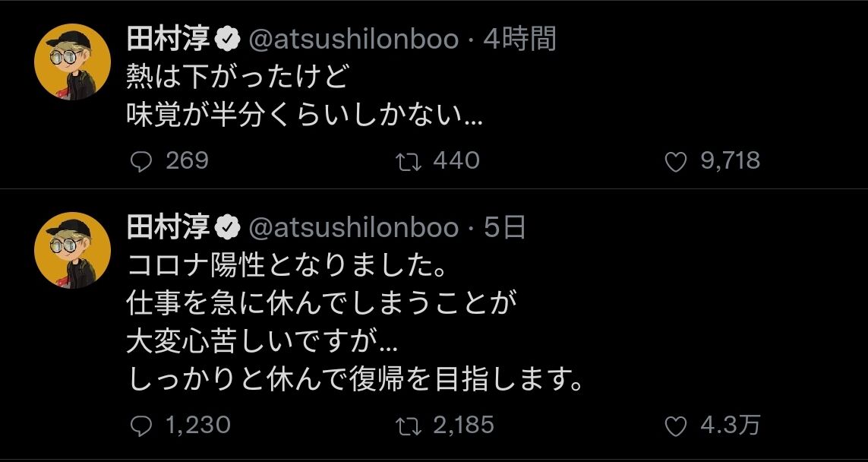Click @atsushilonboo handle in the 5日 tweet
Image resolution: width=868 pixels, height=462 pixels.
click(x=354, y=228)
